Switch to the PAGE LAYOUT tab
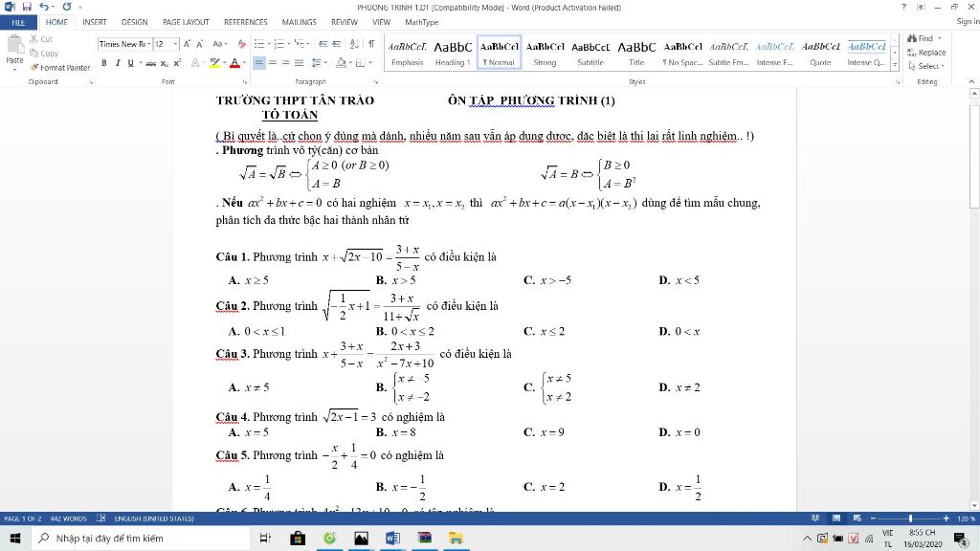The height and width of the screenshot is (551, 980). (186, 22)
